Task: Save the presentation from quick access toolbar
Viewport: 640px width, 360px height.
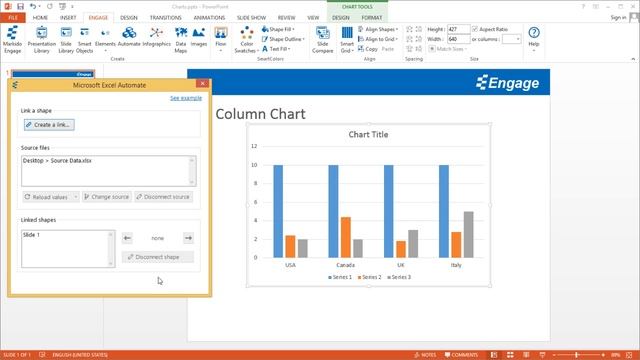Action: coord(20,7)
